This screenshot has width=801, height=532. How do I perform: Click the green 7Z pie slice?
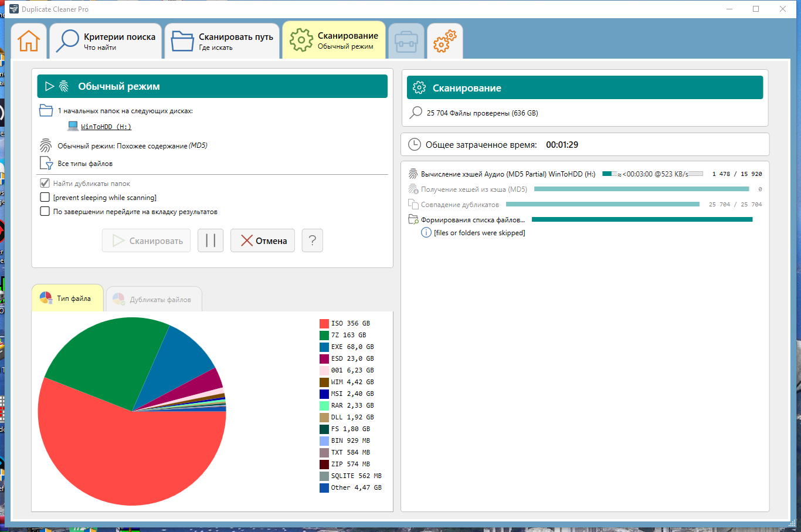[x=111, y=358]
